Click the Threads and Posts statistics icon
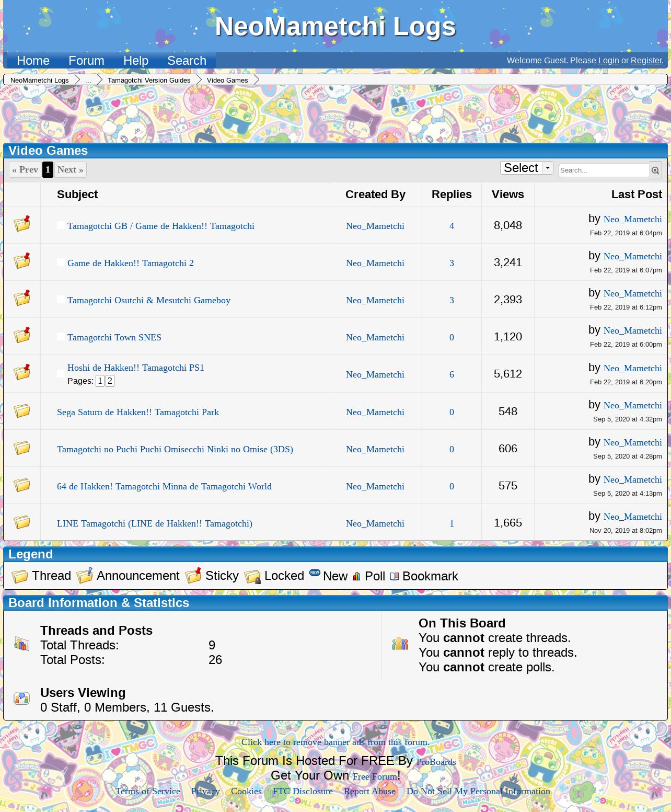 pos(22,644)
